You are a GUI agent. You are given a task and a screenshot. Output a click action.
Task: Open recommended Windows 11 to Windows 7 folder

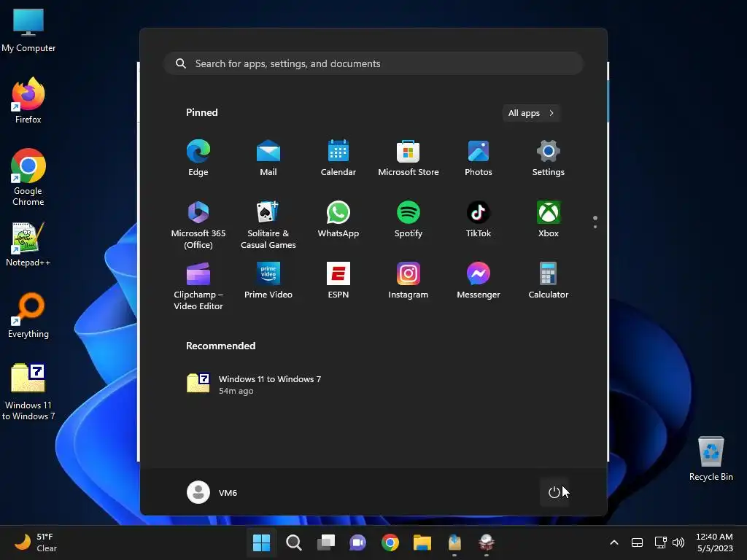254,384
